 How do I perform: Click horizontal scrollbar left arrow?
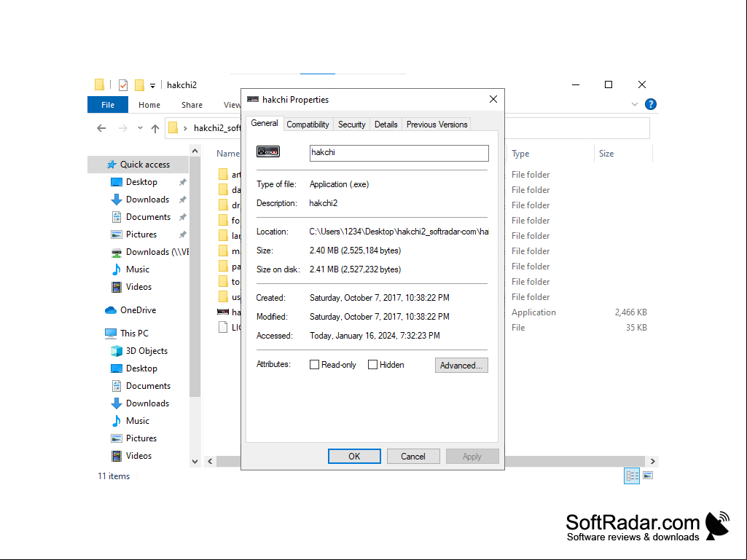click(x=210, y=462)
